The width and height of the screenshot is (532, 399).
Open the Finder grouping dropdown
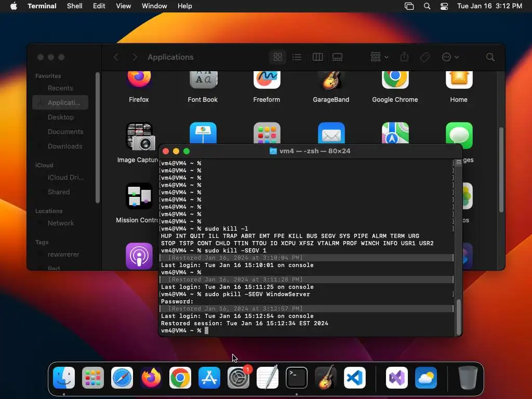coord(379,57)
